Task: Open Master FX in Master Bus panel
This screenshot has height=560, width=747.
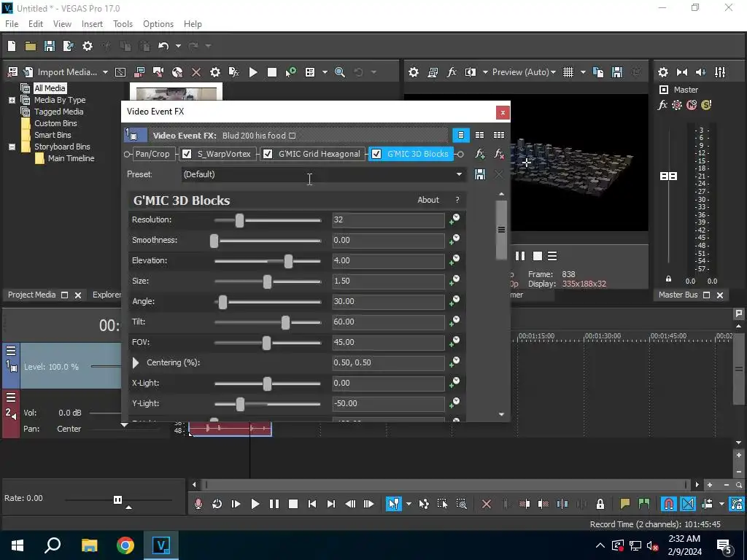Action: point(662,105)
